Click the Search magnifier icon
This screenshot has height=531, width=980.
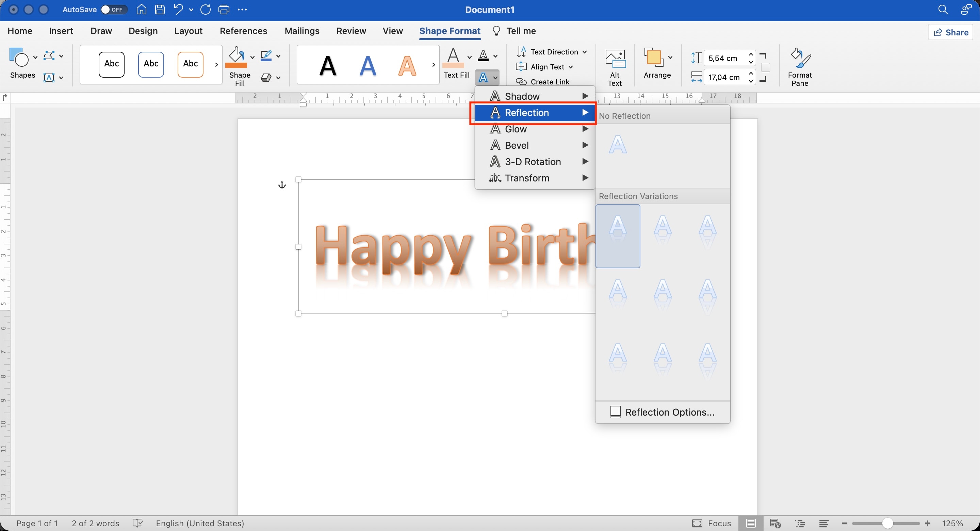[943, 10]
